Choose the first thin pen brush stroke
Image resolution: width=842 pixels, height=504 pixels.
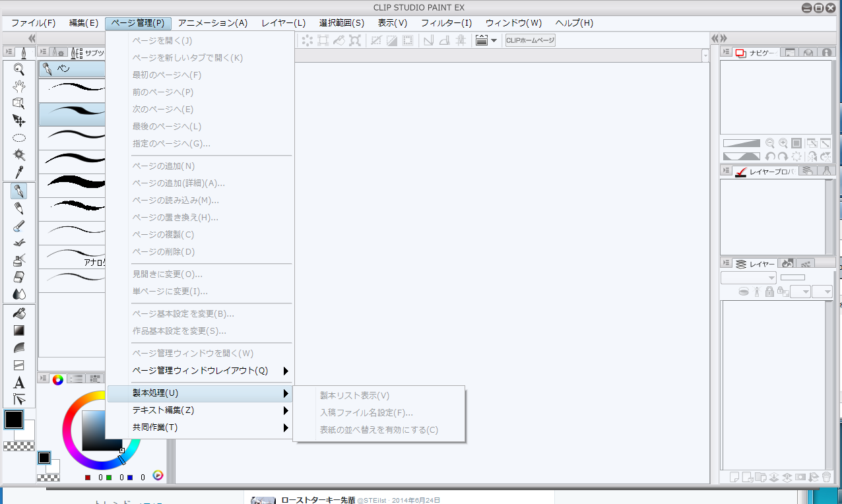coord(73,90)
